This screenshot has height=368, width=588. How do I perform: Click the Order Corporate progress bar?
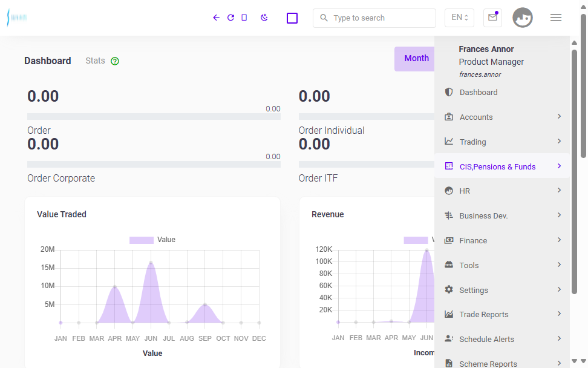tap(154, 164)
